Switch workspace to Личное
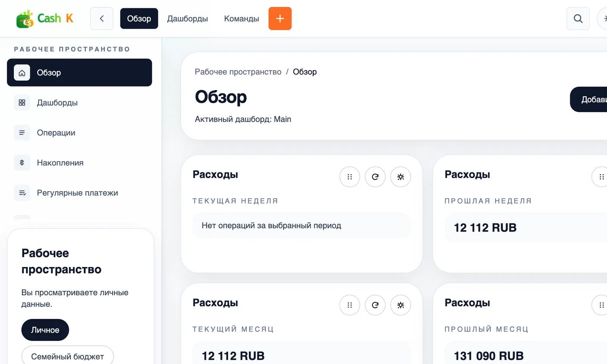 pyautogui.click(x=45, y=330)
